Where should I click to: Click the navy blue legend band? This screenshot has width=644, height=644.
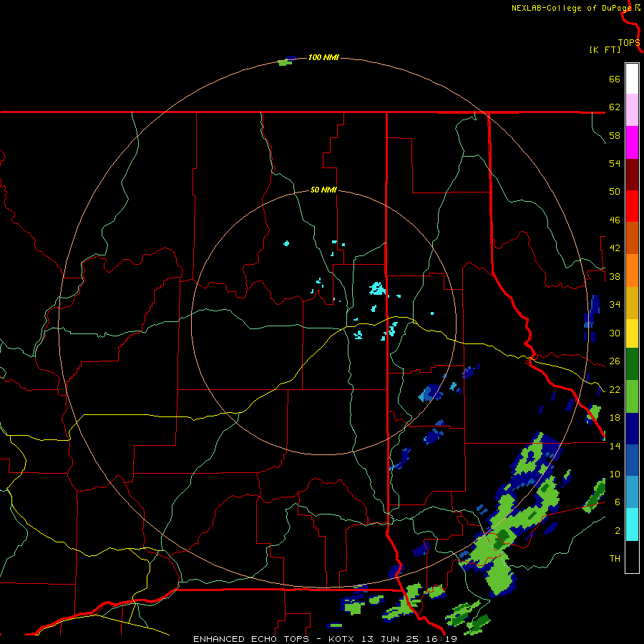632,429
